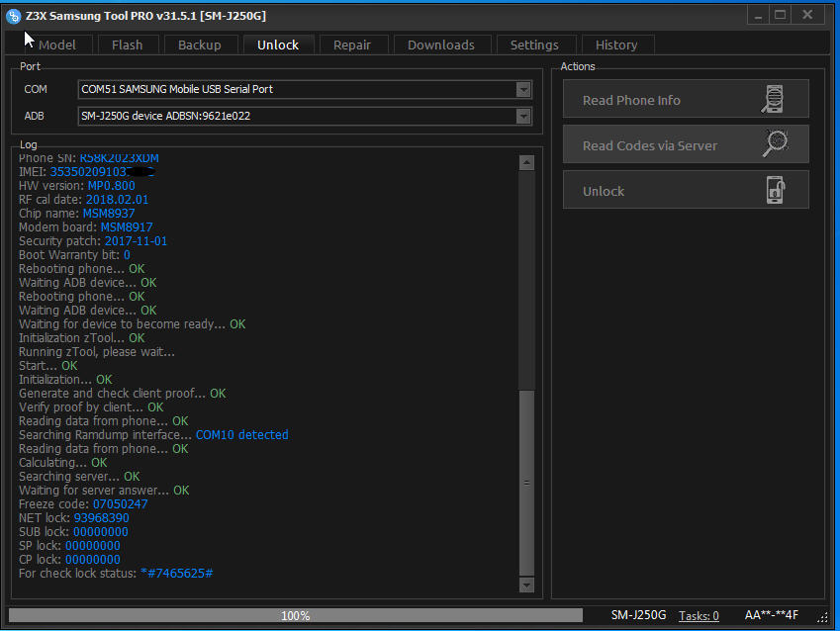Click the log scrollbar down arrow
Image resolution: width=840 pixels, height=631 pixels.
[526, 585]
